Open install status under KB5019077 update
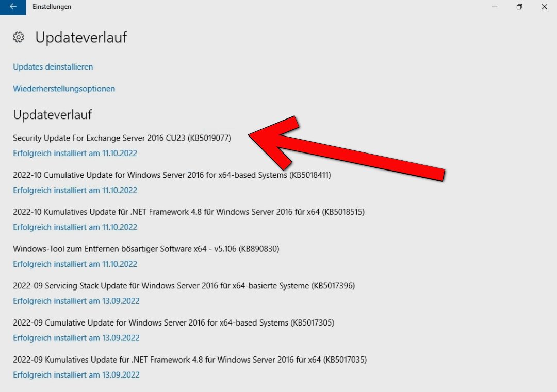 [75, 154]
